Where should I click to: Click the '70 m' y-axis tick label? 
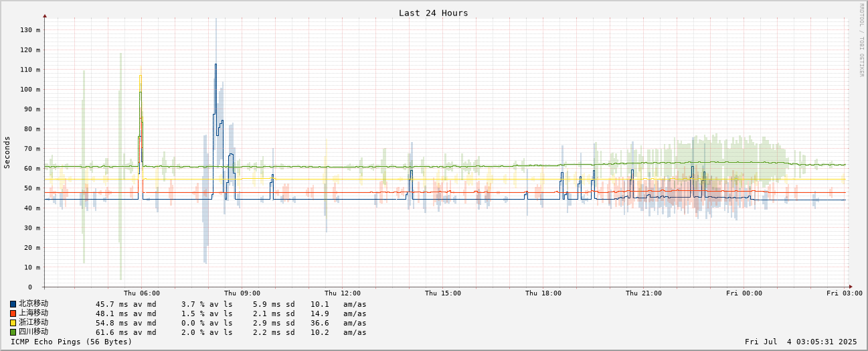[x=32, y=149]
